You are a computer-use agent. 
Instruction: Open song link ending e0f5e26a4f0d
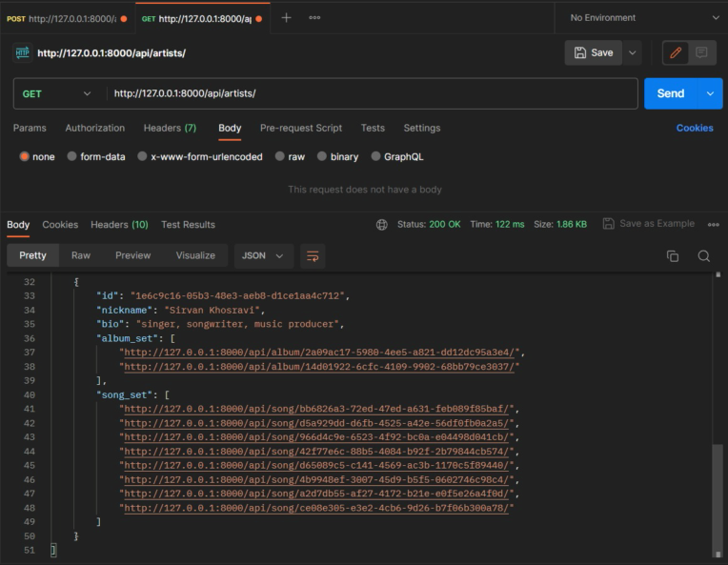316,494
